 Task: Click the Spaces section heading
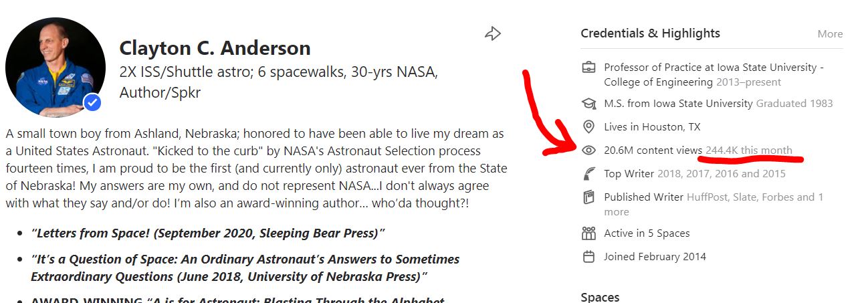pyautogui.click(x=600, y=297)
